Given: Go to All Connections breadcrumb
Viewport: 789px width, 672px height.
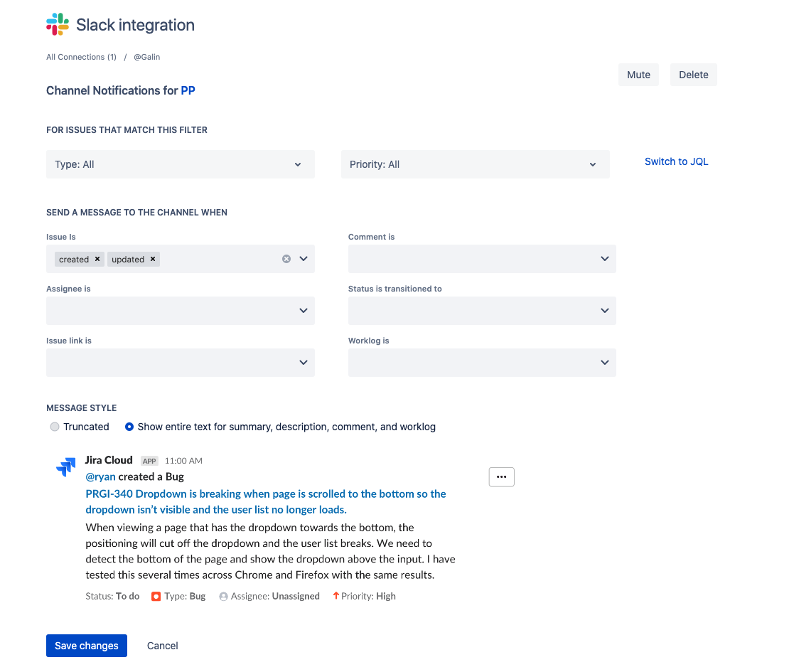Looking at the screenshot, I should pyautogui.click(x=81, y=57).
